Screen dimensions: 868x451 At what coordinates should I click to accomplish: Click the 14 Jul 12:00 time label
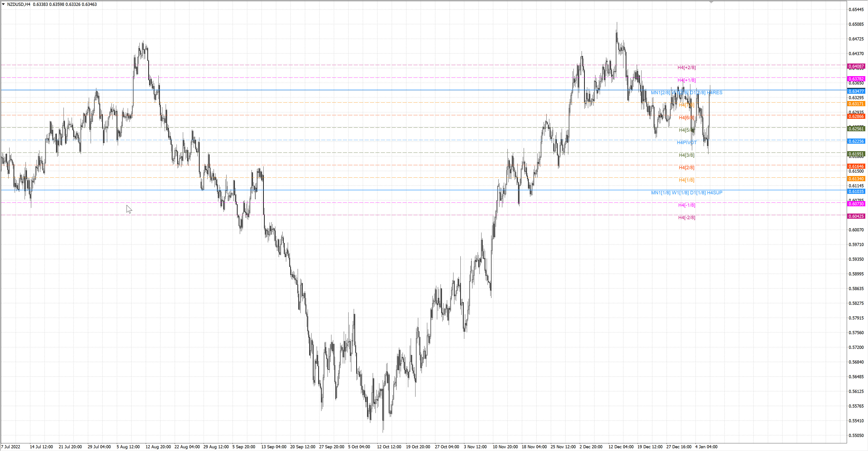pyautogui.click(x=41, y=447)
